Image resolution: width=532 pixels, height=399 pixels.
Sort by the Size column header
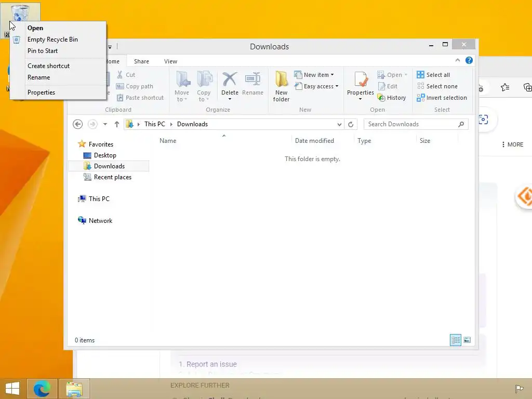click(x=425, y=141)
